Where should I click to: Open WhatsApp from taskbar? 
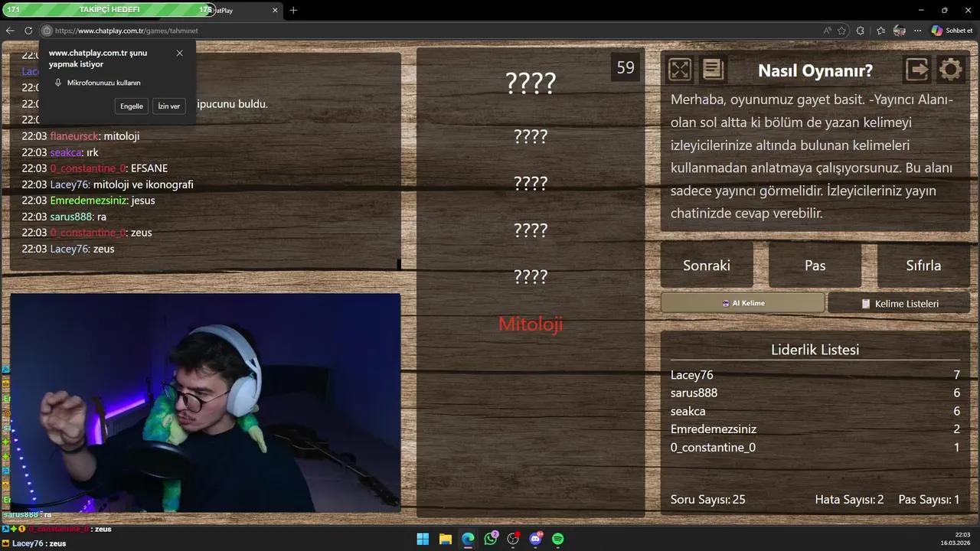(491, 539)
